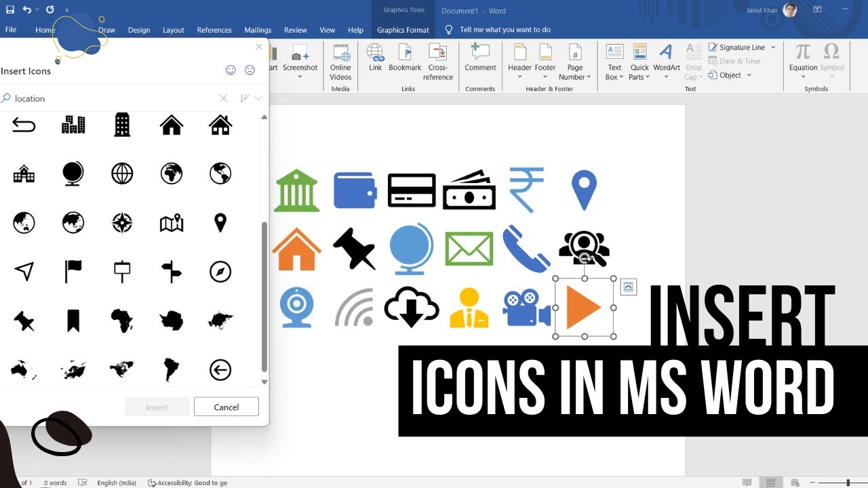Send frowning face feedback in Insert Icons

click(250, 70)
